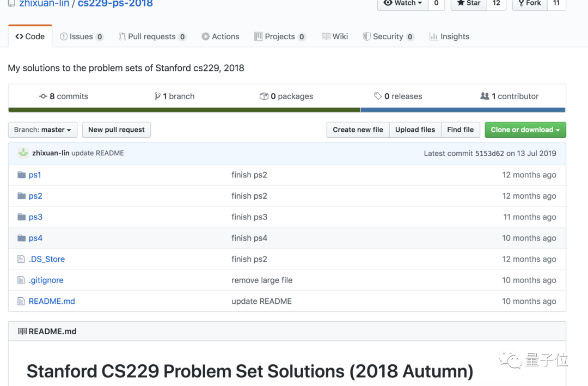Click the New pull request button
This screenshot has height=386, width=588.
(x=117, y=130)
